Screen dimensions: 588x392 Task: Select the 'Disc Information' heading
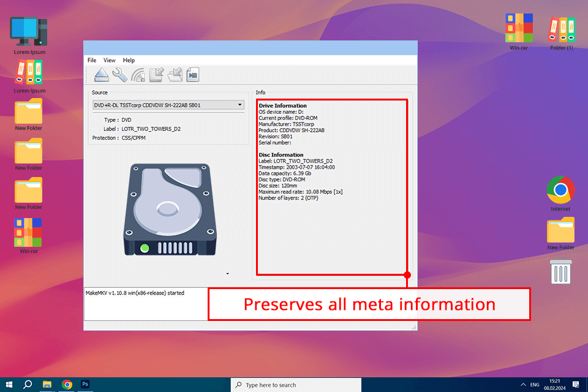pyautogui.click(x=281, y=155)
